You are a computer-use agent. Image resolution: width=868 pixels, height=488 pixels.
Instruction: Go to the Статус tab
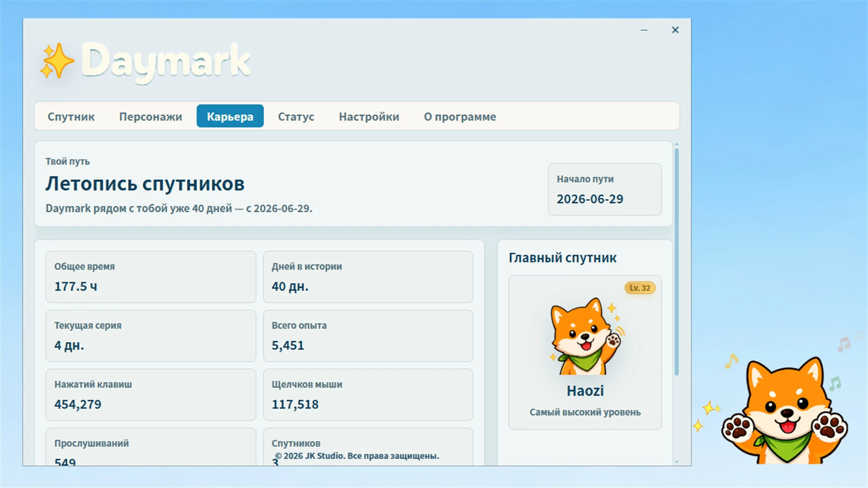pos(296,117)
